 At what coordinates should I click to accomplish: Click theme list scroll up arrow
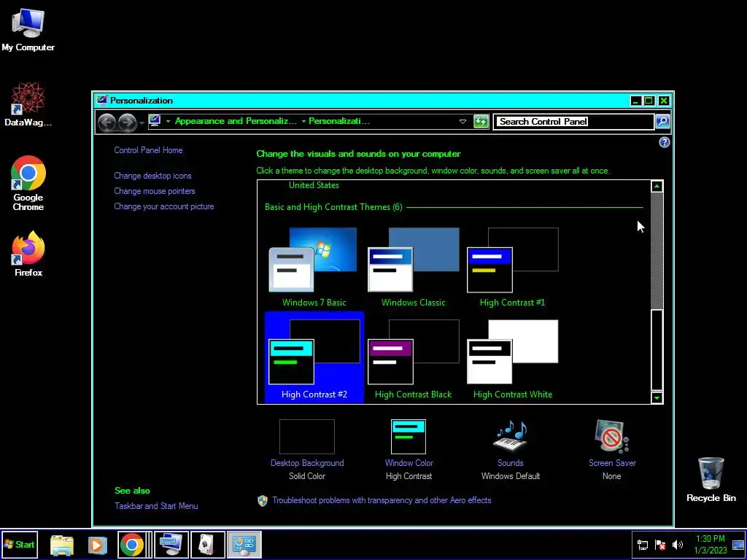coord(657,186)
